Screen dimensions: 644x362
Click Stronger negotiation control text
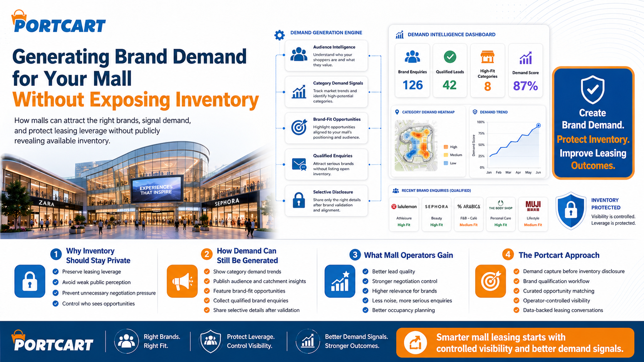(x=404, y=281)
